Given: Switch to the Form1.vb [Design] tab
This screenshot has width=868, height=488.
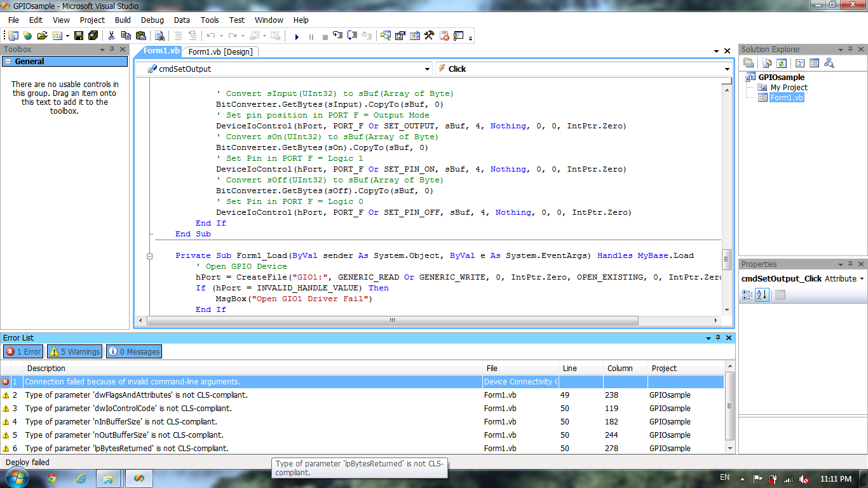Looking at the screenshot, I should (220, 52).
